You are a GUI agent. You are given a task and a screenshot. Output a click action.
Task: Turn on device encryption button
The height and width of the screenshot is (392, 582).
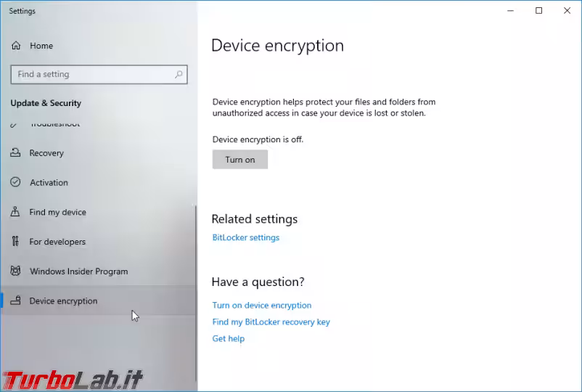click(239, 160)
